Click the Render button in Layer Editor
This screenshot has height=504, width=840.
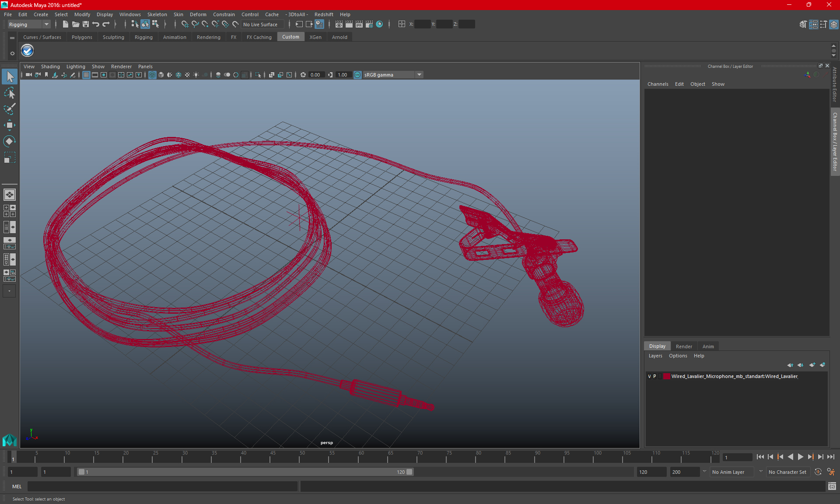click(684, 346)
